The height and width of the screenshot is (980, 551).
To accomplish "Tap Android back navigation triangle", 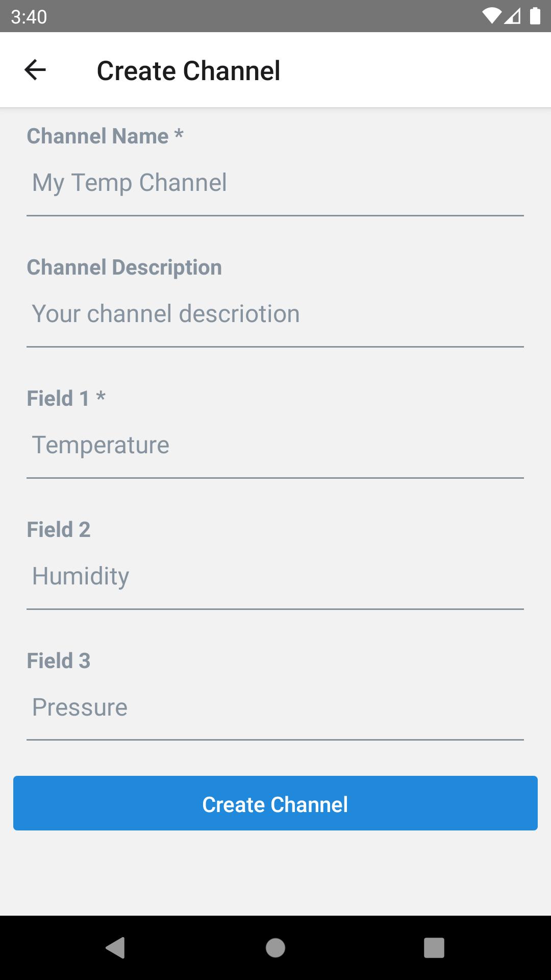I will 116,948.
